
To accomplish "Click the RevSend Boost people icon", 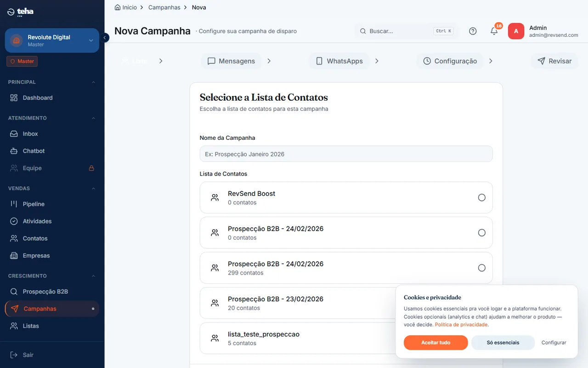I will (215, 197).
